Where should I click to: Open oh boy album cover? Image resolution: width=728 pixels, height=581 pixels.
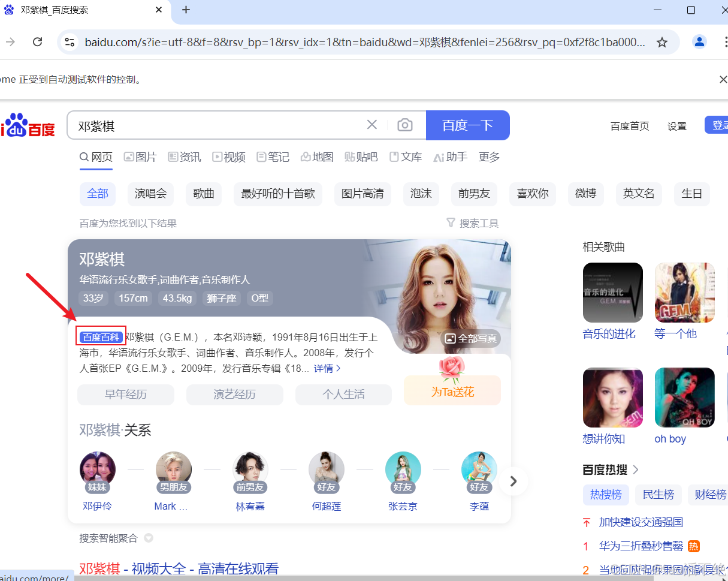[x=685, y=398]
